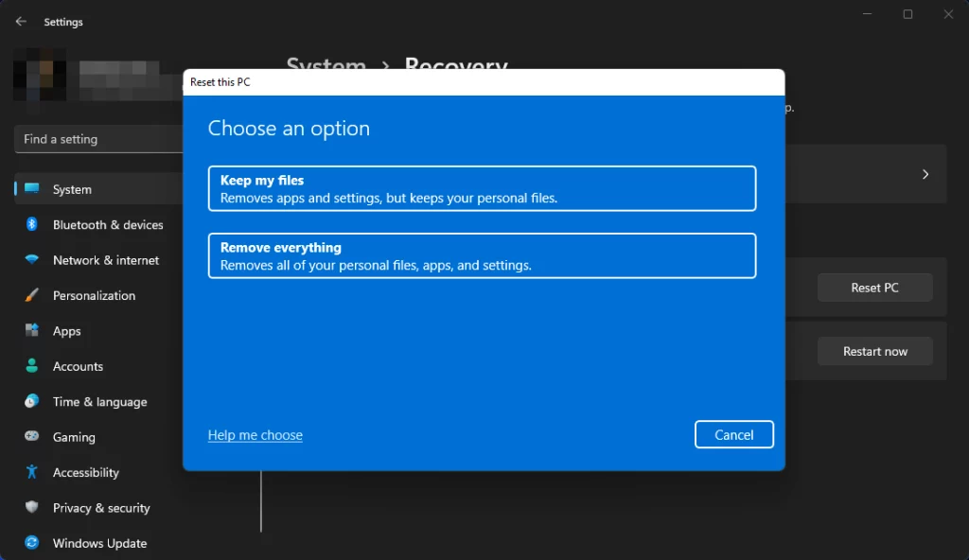Screen dimensions: 969x560
Task: Expand the recovery option with the right chevron
Action: pos(925,174)
